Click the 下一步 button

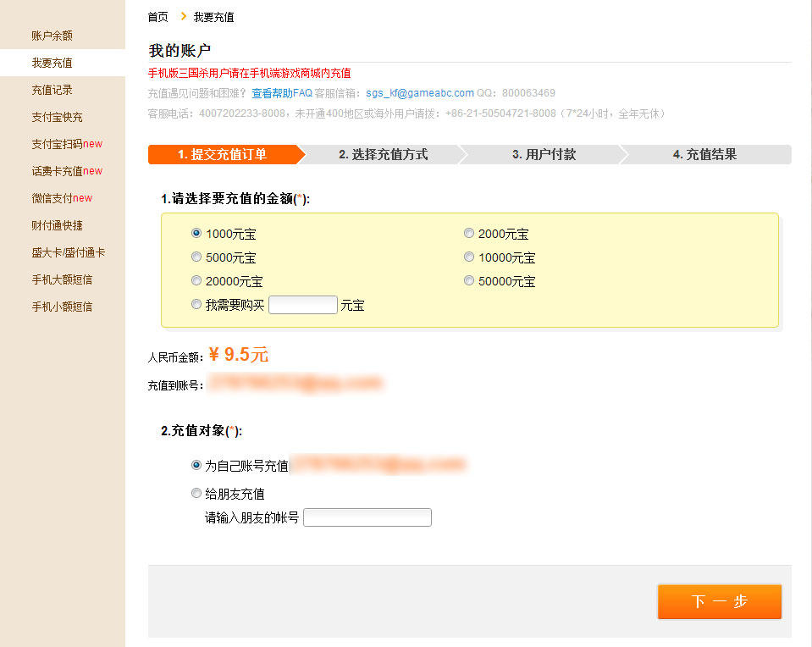coord(719,601)
